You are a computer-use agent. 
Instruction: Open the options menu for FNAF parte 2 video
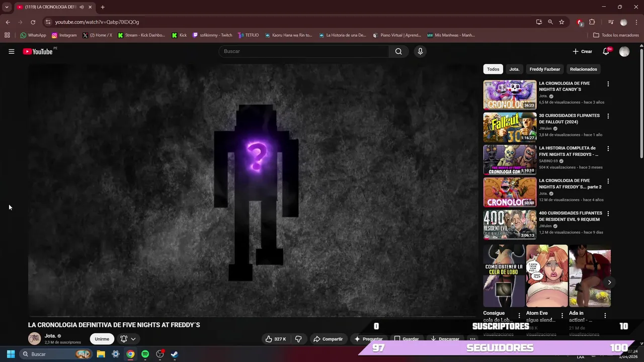(608, 181)
